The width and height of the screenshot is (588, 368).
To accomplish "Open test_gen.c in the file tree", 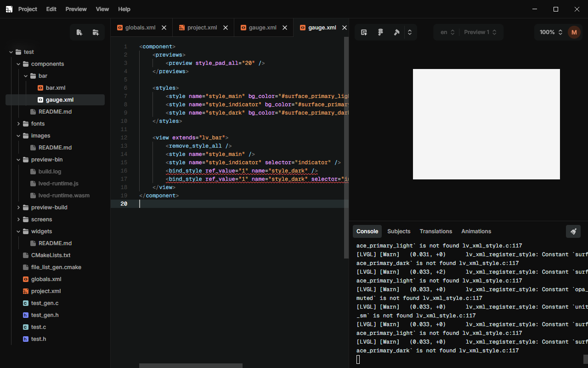I will click(55, 303).
